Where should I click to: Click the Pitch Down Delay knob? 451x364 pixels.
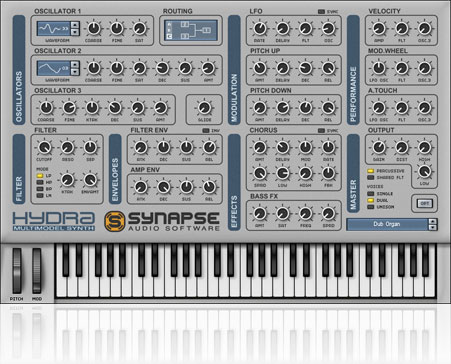283,108
